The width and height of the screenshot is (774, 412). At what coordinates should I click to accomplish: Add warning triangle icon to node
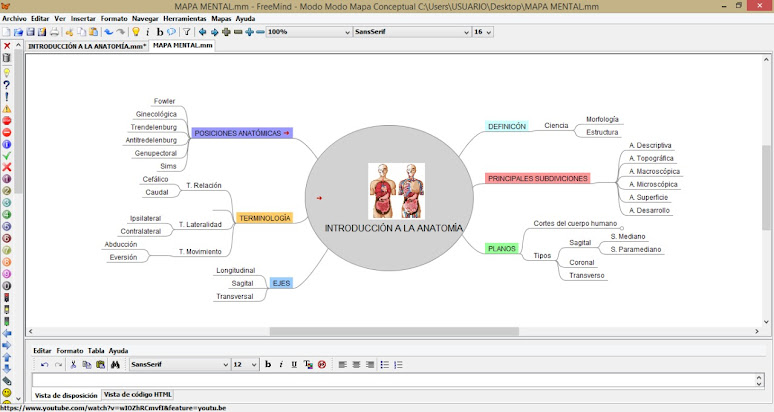coord(7,109)
